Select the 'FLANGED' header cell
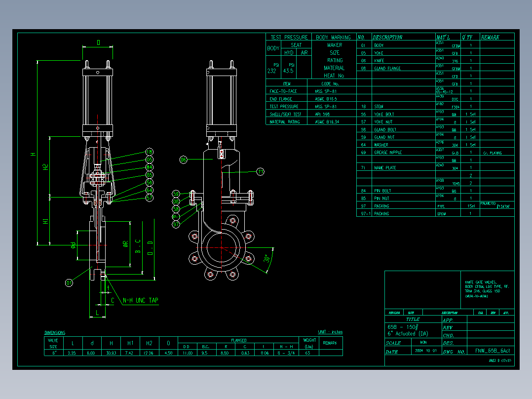The image size is (532, 399). coord(238,340)
